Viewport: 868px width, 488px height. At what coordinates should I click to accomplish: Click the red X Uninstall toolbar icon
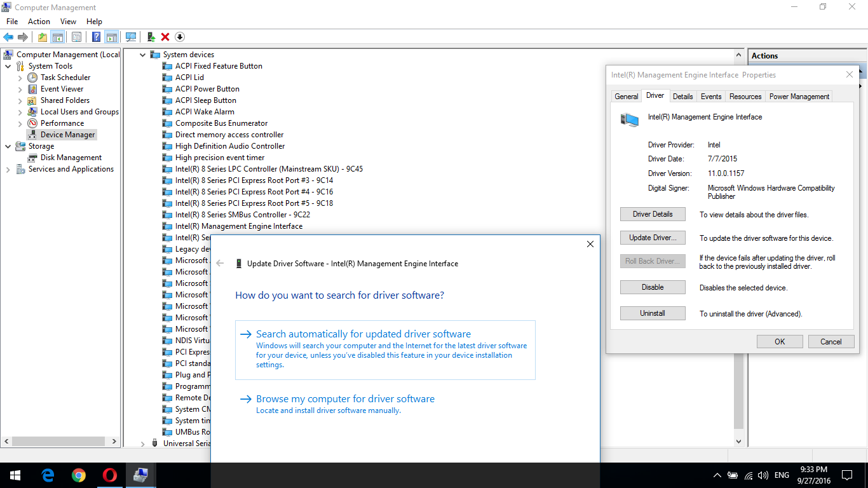point(165,37)
